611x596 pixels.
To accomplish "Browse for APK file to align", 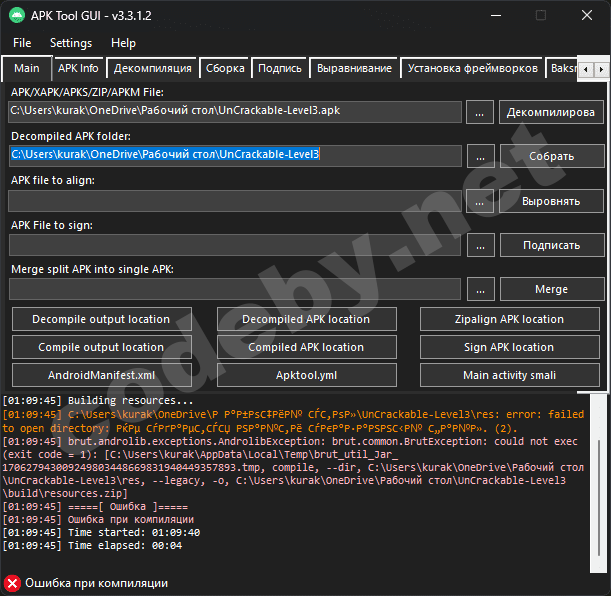I will 480,200.
